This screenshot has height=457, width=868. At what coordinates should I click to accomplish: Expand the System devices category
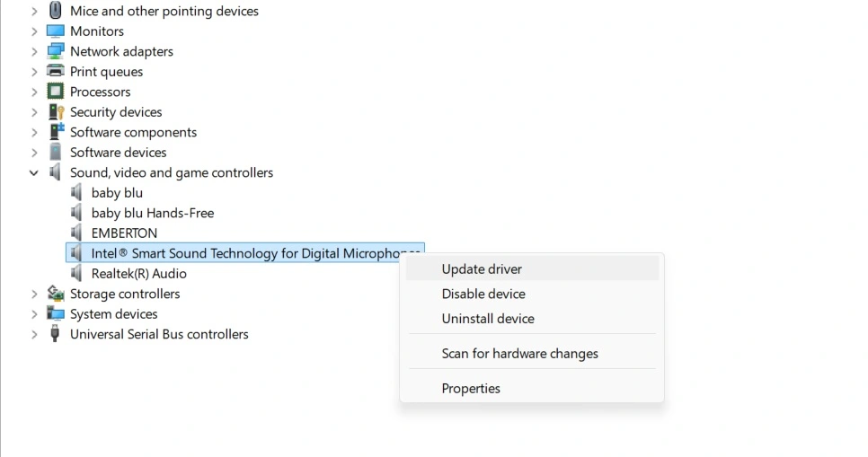[x=34, y=314]
